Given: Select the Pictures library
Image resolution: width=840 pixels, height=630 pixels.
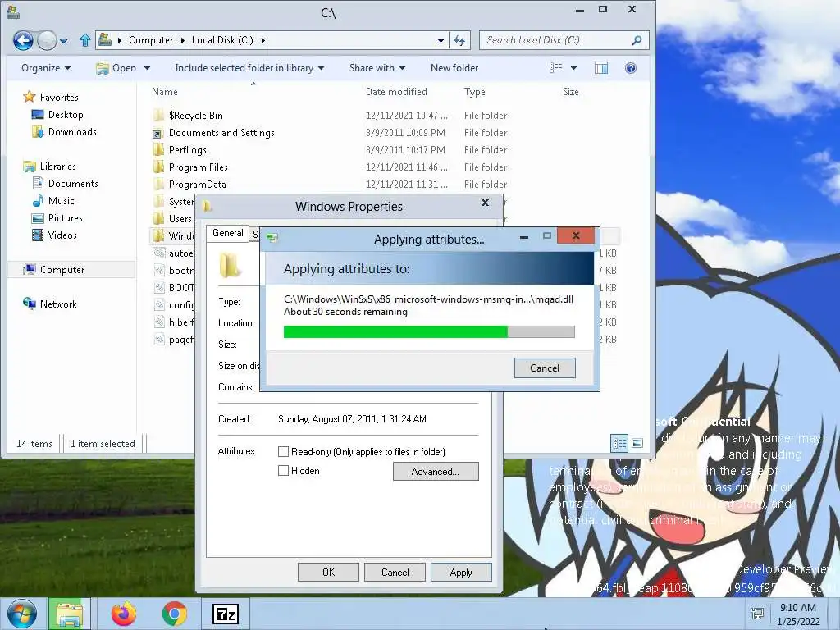Looking at the screenshot, I should click(x=57, y=217).
